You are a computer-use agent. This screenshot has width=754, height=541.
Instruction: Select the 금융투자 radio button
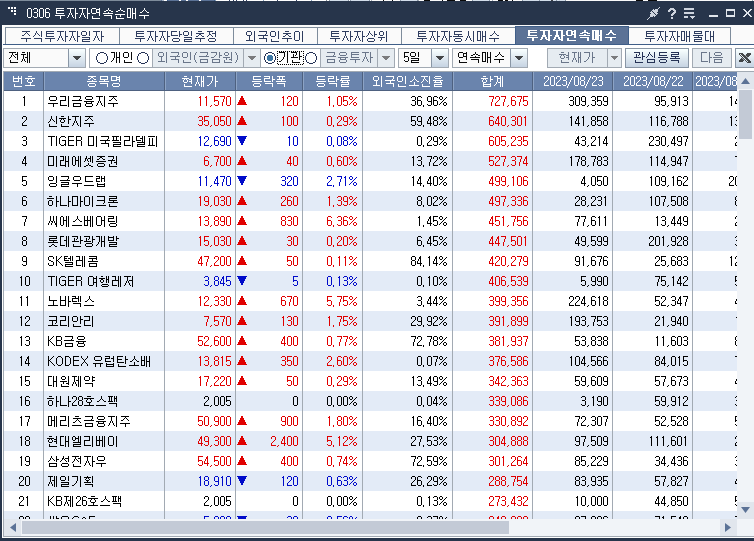tap(311, 58)
